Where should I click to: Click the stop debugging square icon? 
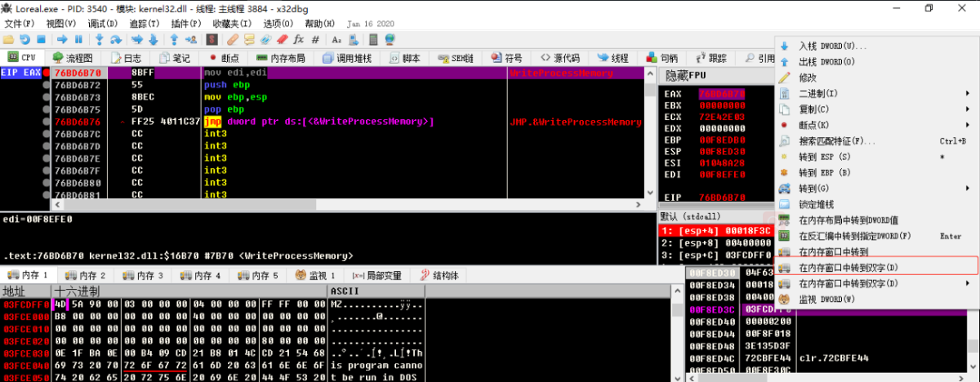pyautogui.click(x=41, y=39)
